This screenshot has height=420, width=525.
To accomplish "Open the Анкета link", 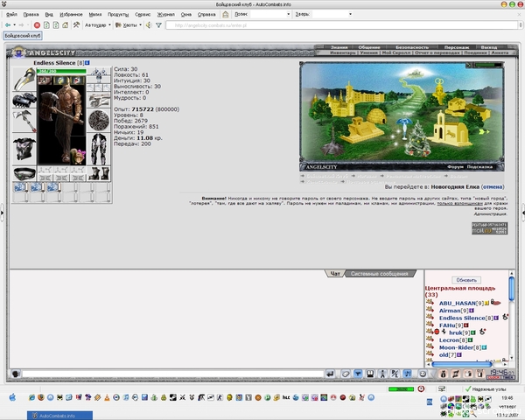I will pos(500,52).
